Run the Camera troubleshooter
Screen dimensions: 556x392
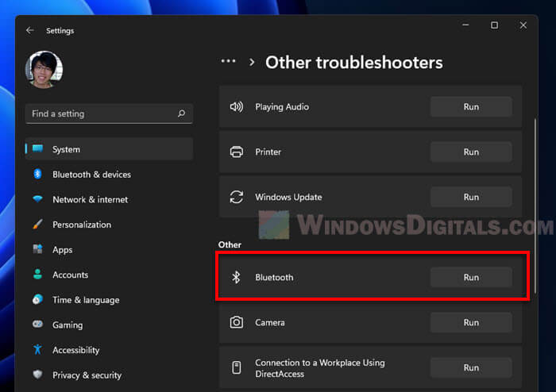pyautogui.click(x=471, y=323)
